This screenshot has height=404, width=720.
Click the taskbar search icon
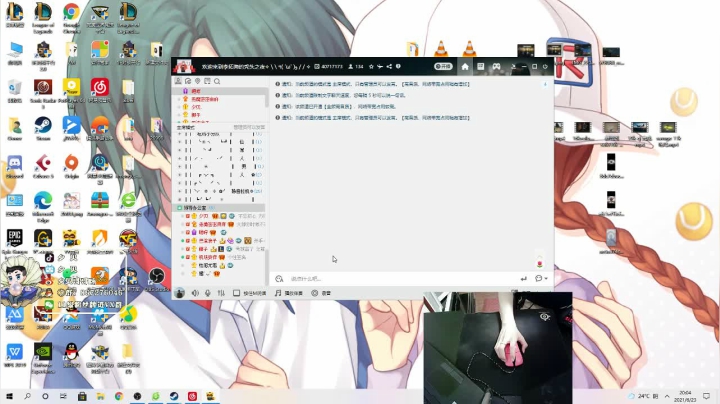point(28,396)
